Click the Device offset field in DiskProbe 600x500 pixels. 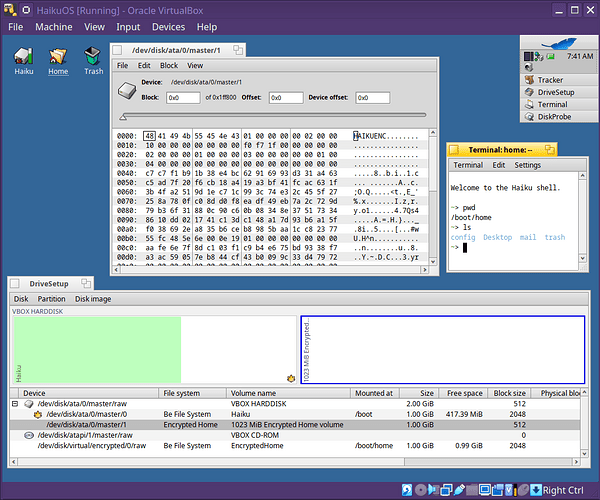(373, 98)
